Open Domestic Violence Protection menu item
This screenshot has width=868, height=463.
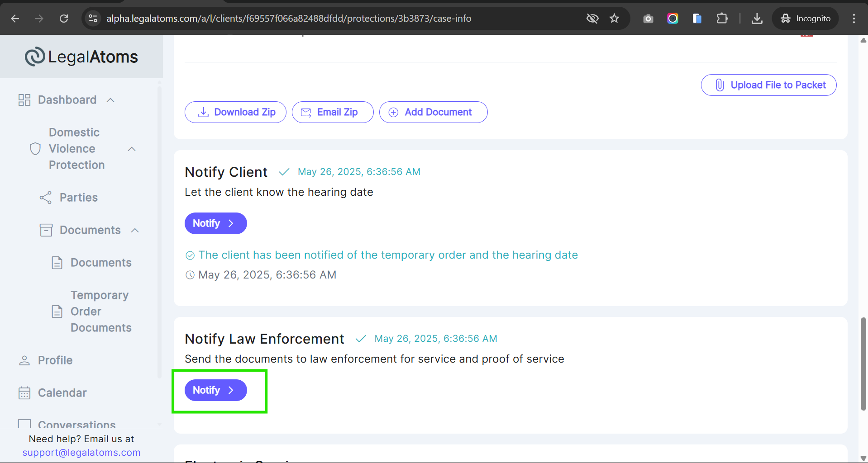(77, 149)
